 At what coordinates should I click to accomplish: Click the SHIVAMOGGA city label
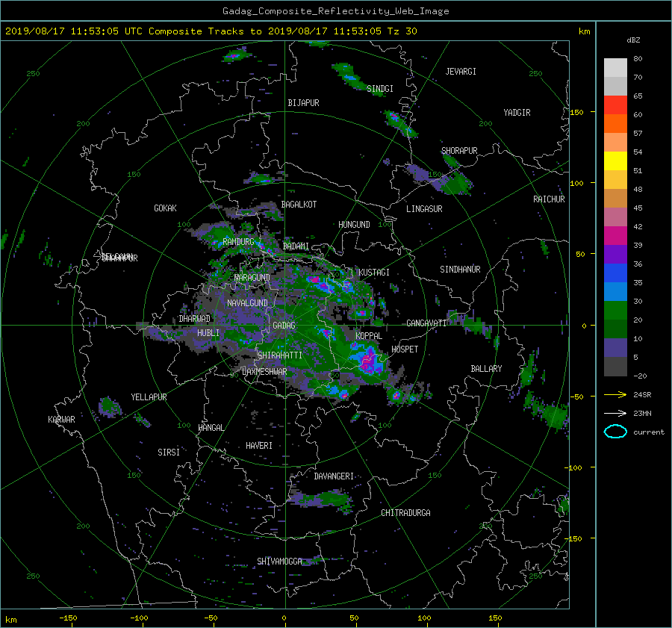279,562
